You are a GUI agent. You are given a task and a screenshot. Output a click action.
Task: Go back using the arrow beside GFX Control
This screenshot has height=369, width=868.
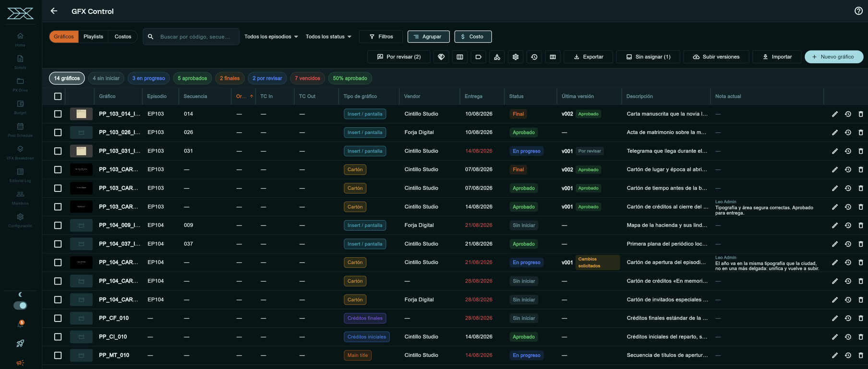pyautogui.click(x=54, y=11)
